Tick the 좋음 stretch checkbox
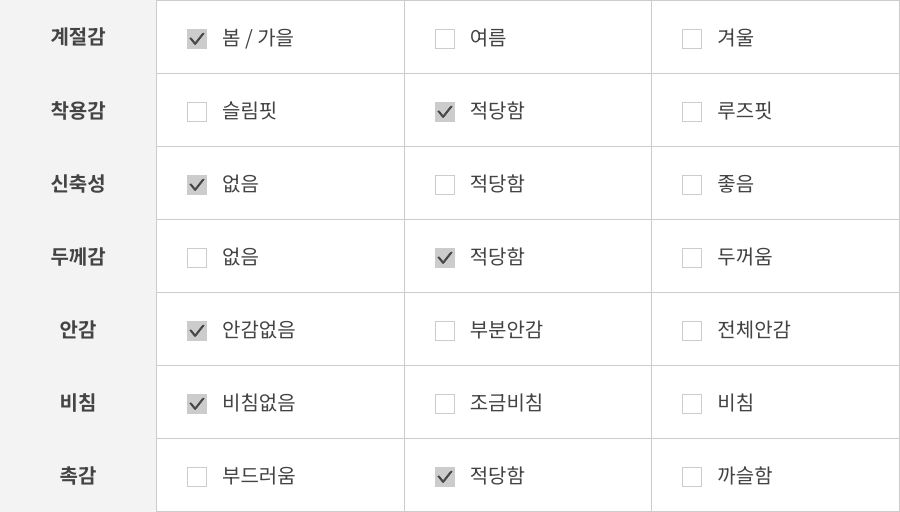 [692, 185]
